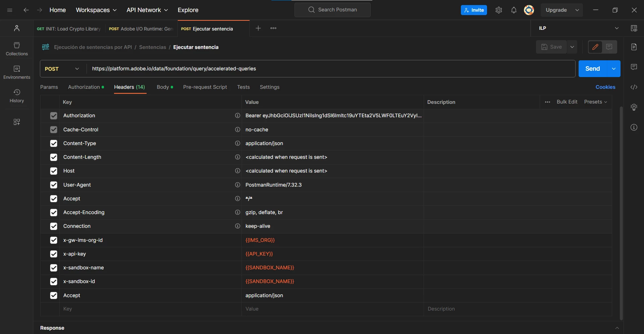Uncheck the x-api-key header

pos(54,254)
